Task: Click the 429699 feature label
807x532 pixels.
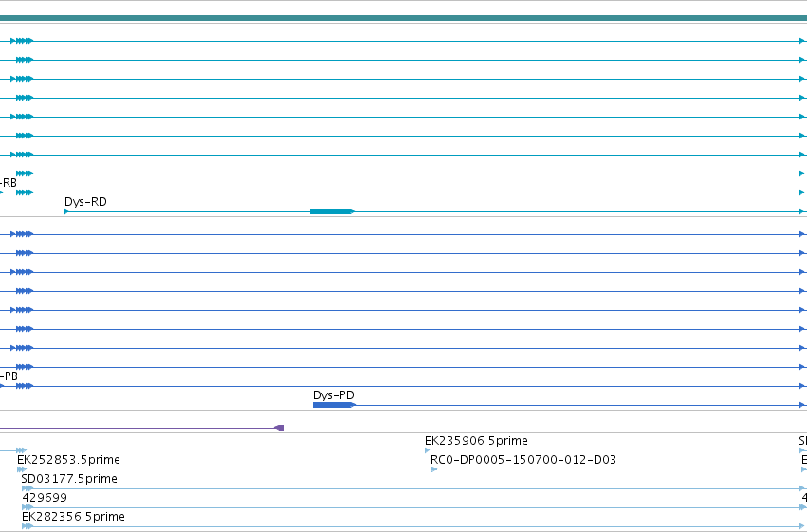Action: click(x=45, y=498)
